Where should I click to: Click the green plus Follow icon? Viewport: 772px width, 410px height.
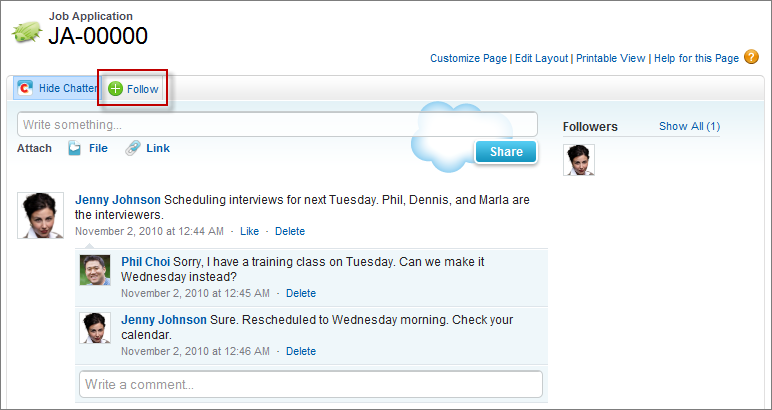[x=115, y=89]
